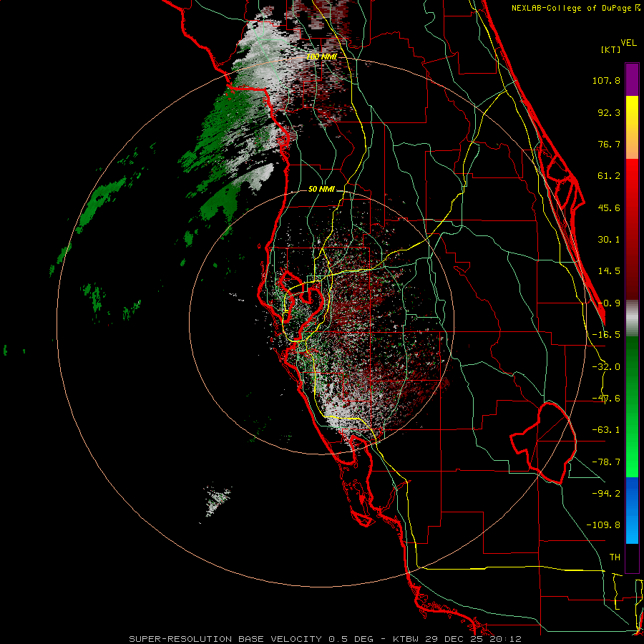Select the -32.0 scale value
The height and width of the screenshot is (644, 644).
pyautogui.click(x=606, y=367)
